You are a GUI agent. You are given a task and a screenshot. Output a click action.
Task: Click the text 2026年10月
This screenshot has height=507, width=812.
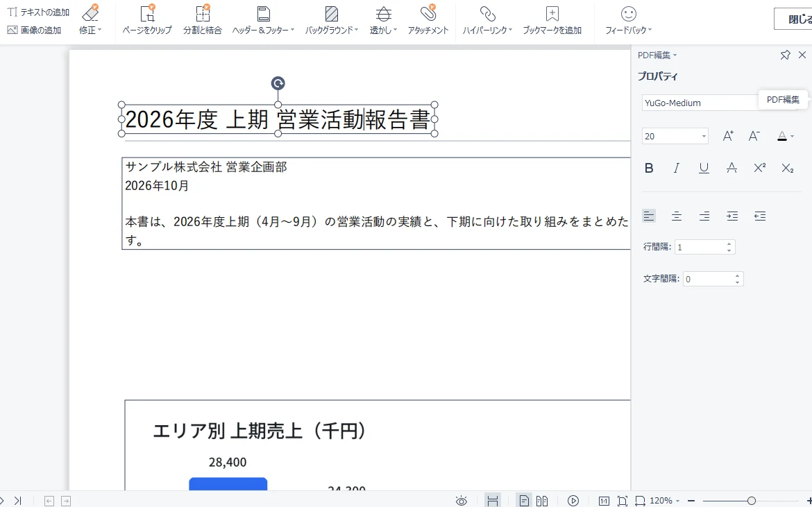tap(157, 186)
